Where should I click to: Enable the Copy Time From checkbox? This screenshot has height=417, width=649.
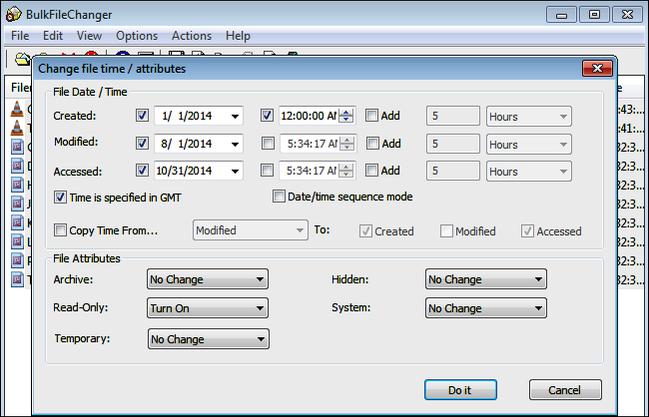pyautogui.click(x=60, y=230)
